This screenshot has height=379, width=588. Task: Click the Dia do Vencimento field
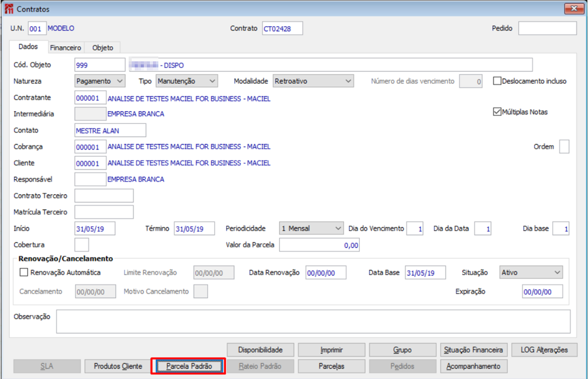(415, 228)
